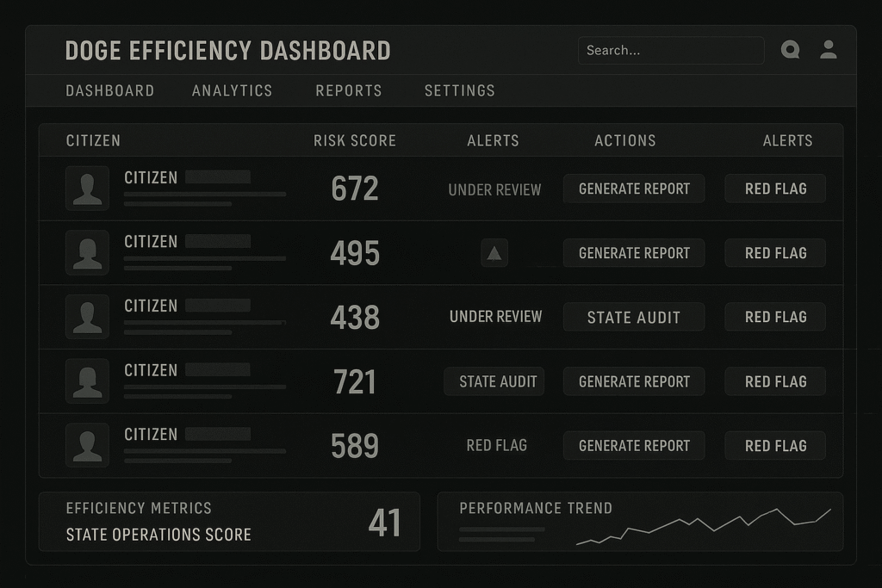Click avatar of citizen with score 672
882x588 pixels.
87,189
